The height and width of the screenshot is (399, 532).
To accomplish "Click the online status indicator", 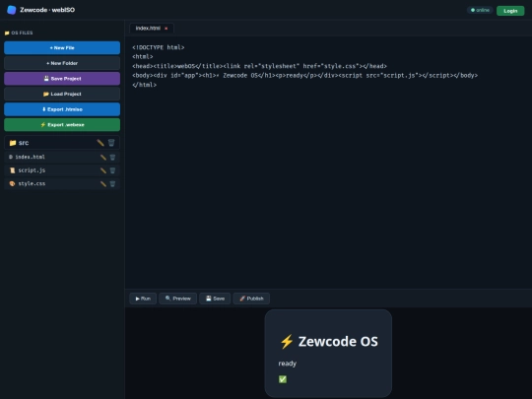I will pyautogui.click(x=480, y=10).
